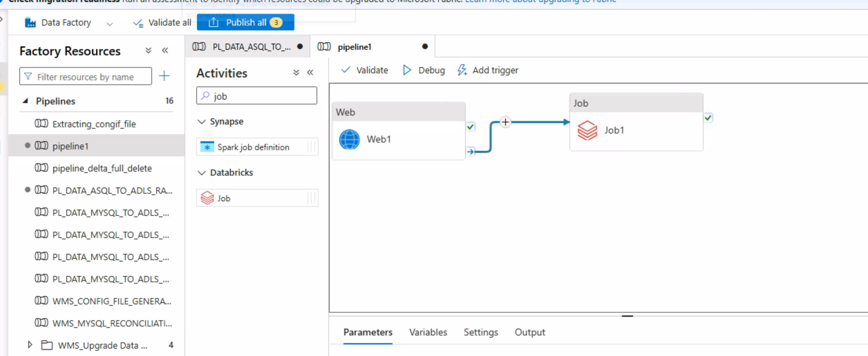Click Validate all button
This screenshot has height=356, width=868.
pyautogui.click(x=162, y=23)
